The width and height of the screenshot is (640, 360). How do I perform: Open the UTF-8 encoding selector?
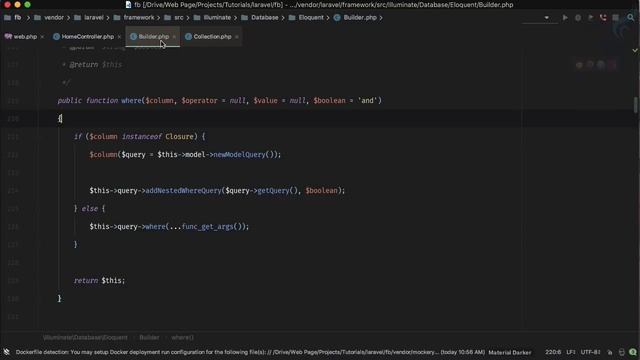tap(590, 352)
